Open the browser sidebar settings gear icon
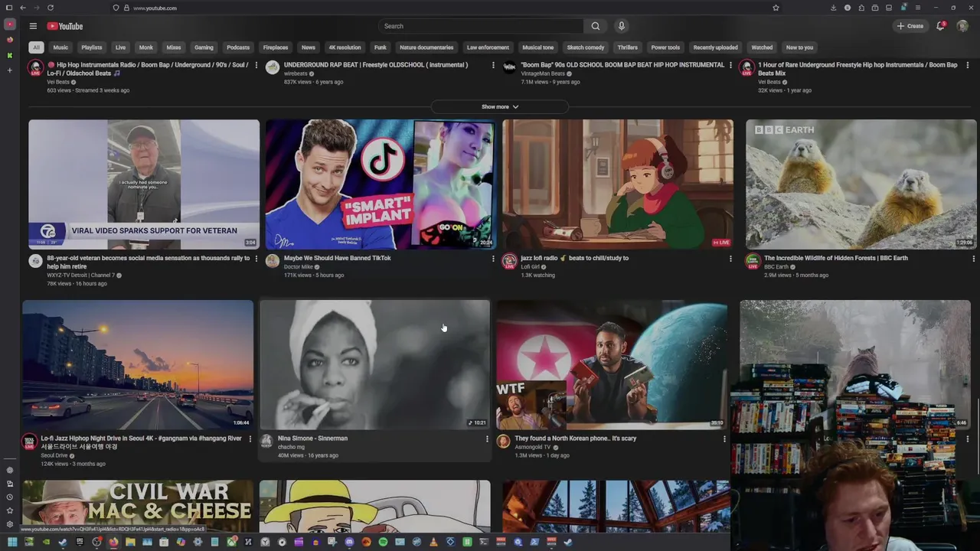This screenshot has width=980, height=551. pos(10,524)
